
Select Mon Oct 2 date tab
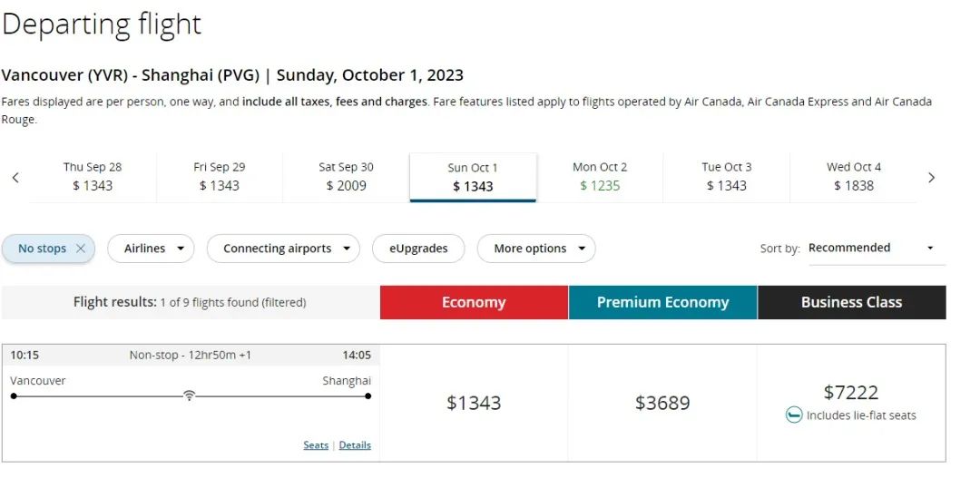[x=600, y=177]
